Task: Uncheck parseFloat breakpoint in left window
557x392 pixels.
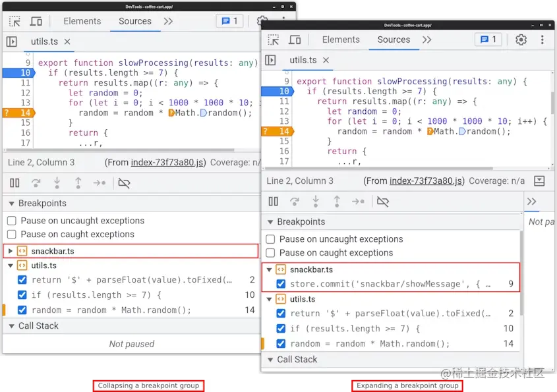Action: [x=22, y=280]
